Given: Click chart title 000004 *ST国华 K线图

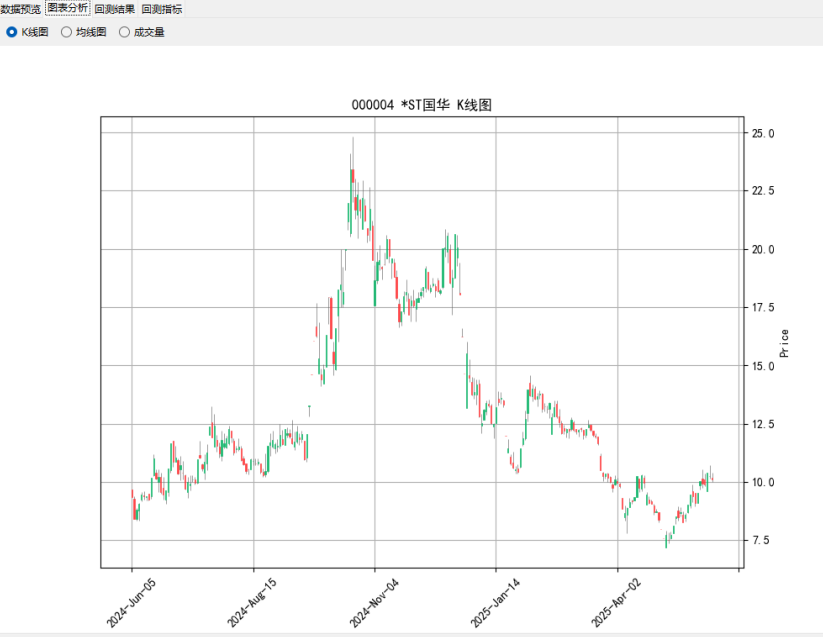Looking at the screenshot, I should (x=421, y=105).
